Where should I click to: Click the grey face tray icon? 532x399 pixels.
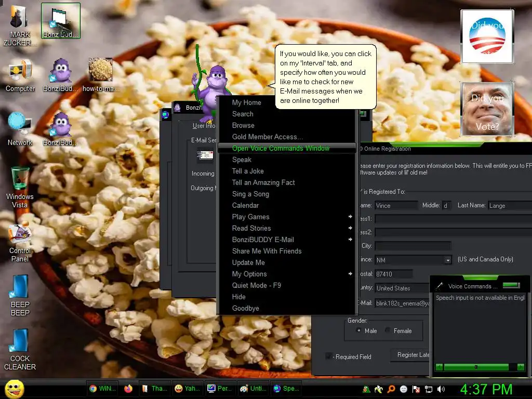click(403, 389)
